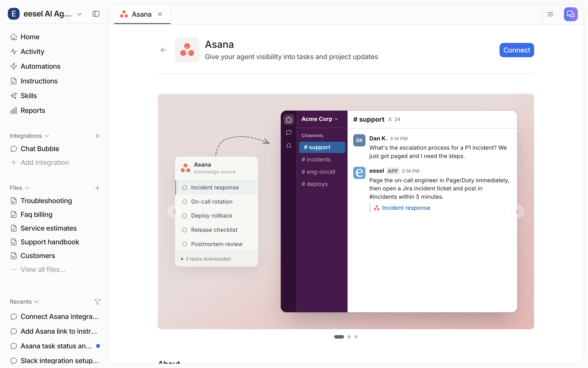This screenshot has height=368, width=588.
Task: Click the Deploy rollback task circle
Action: point(185,216)
